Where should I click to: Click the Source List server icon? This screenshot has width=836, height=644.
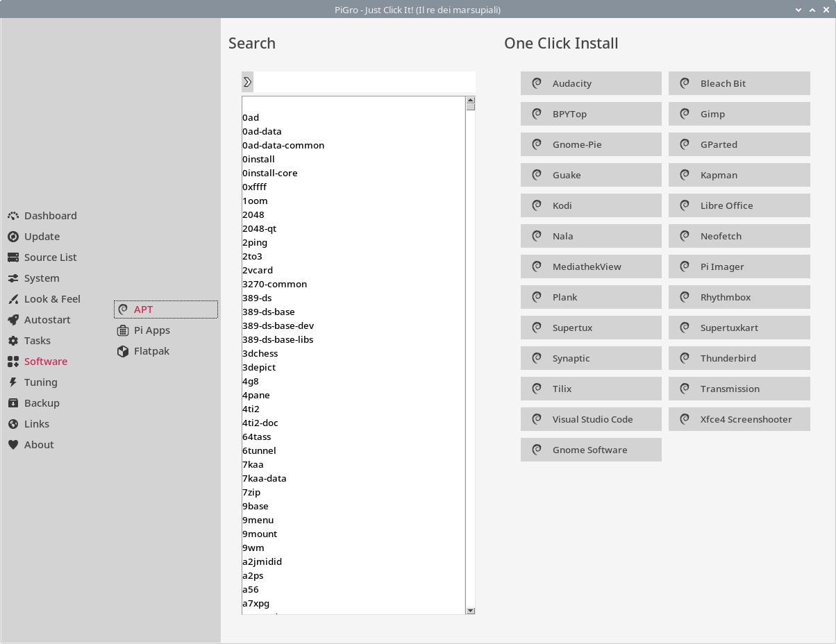(x=13, y=257)
